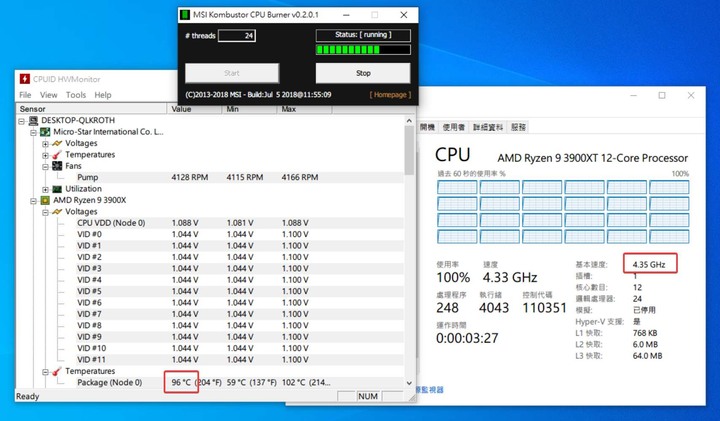This screenshot has height=421, width=720.
Task: Click the Sensor column header
Action: tap(91, 109)
